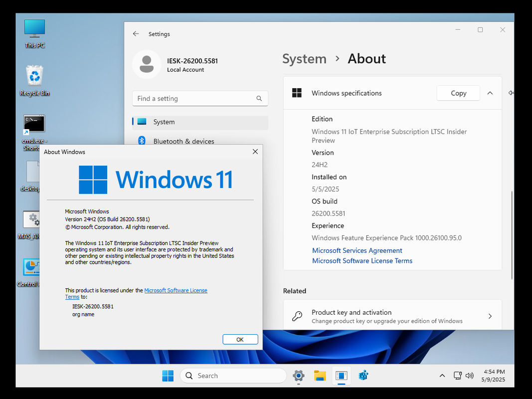This screenshot has width=532, height=399.
Task: Minimize the Settings window
Action: point(458,30)
